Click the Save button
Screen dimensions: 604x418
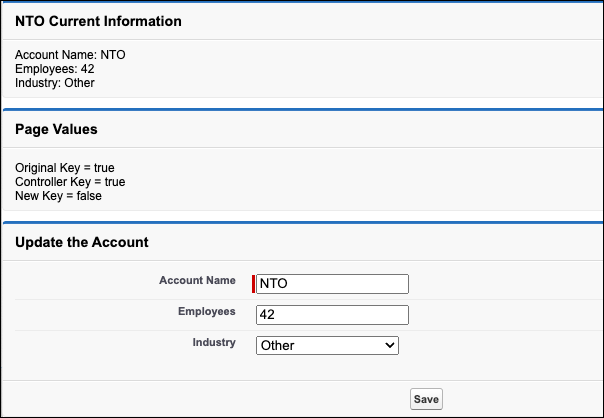426,399
